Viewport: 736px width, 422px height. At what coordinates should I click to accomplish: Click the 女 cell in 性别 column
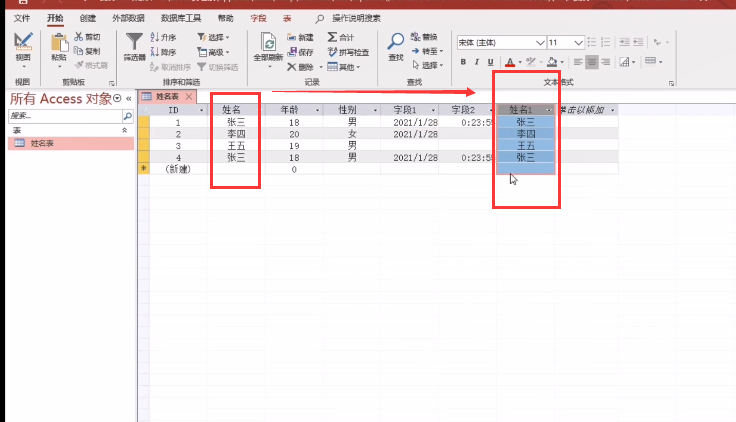(x=352, y=134)
